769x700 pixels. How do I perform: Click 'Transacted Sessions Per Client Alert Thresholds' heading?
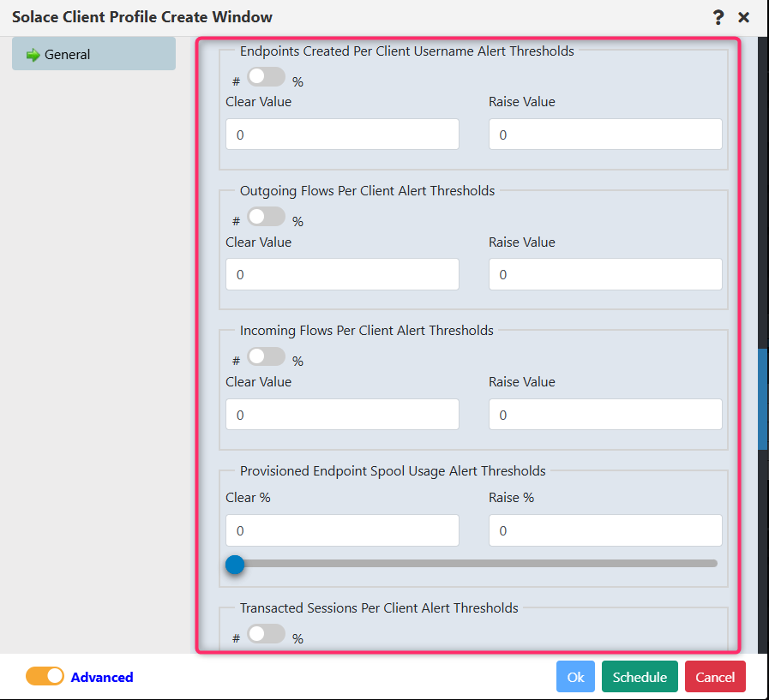[379, 607]
